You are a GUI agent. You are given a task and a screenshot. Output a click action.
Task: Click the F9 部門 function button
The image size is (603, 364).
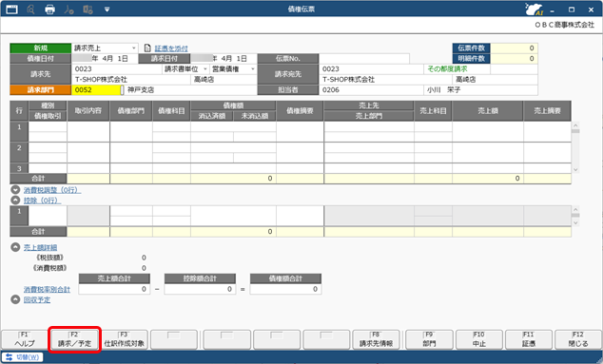429,339
